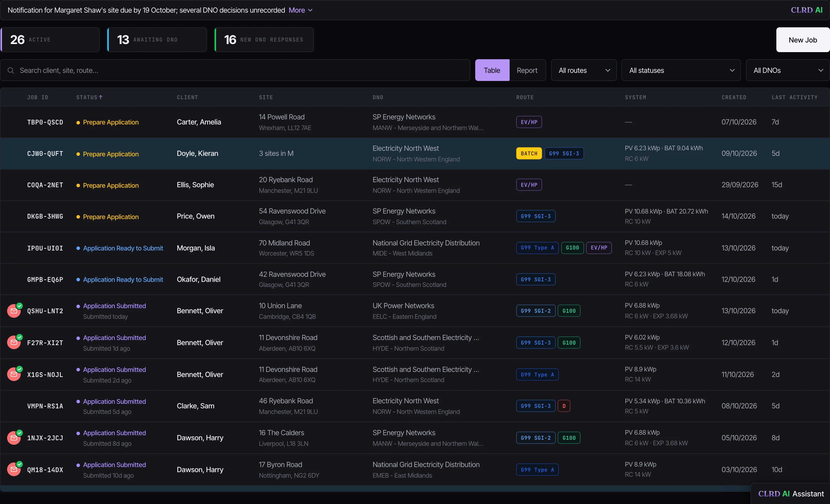
Task: Click the EV/HP badge on job IPOU-UI0I
Action: tap(599, 248)
